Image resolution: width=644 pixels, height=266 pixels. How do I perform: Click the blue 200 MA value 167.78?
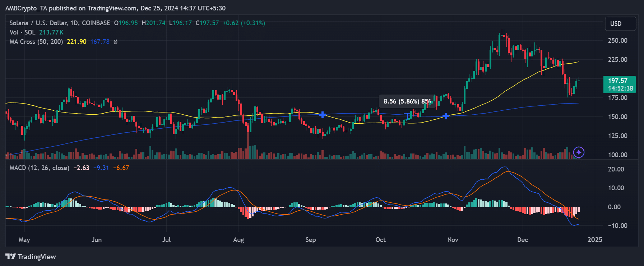[x=100, y=42]
